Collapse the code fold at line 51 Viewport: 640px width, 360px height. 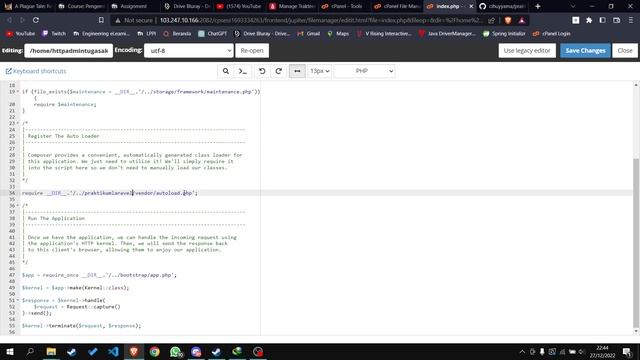18,300
